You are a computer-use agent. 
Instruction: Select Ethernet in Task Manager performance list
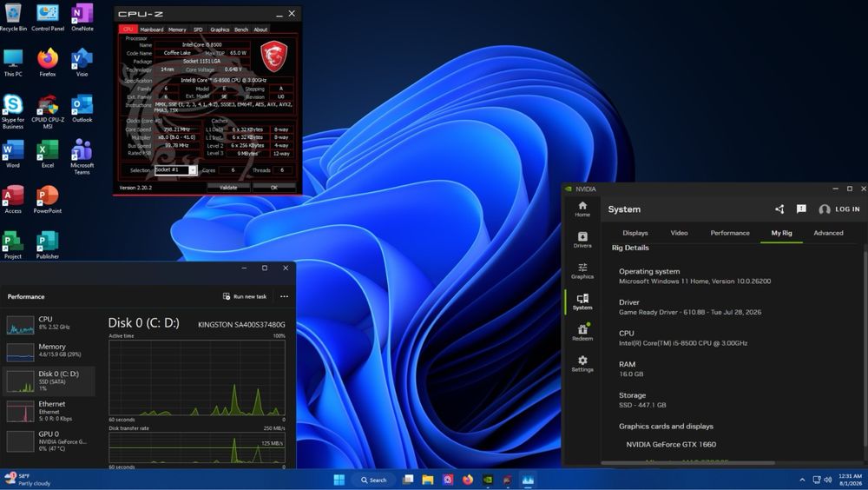click(49, 411)
